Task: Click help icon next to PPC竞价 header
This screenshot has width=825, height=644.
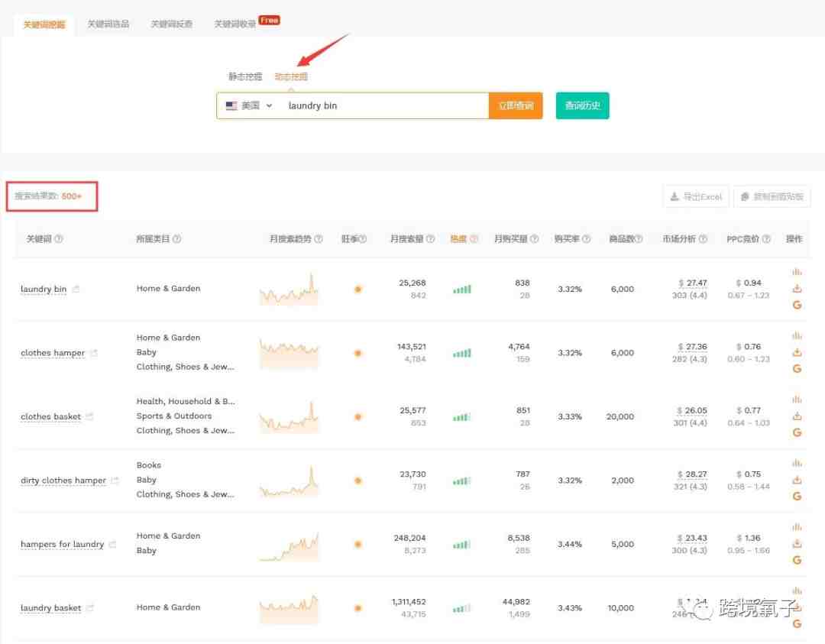Action: (x=766, y=239)
